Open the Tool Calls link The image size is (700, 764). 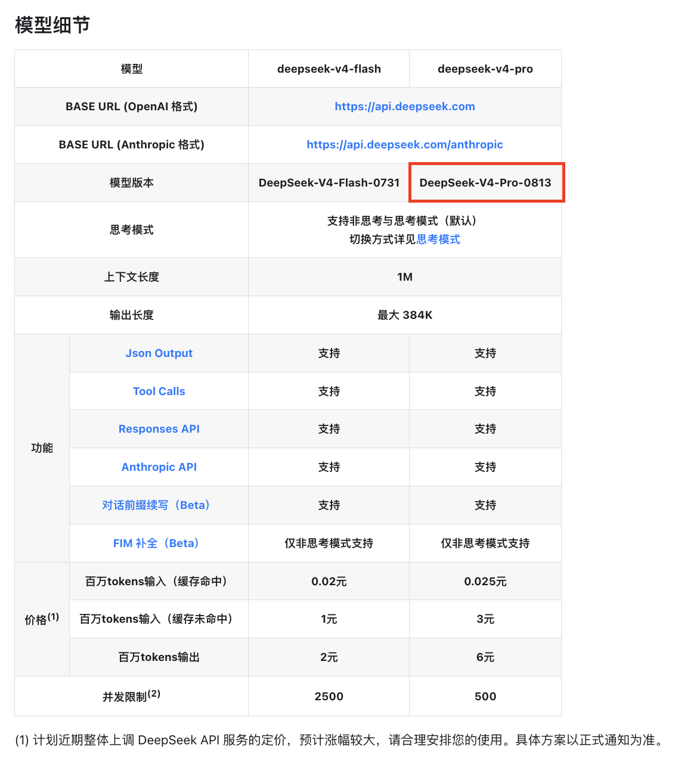click(159, 392)
